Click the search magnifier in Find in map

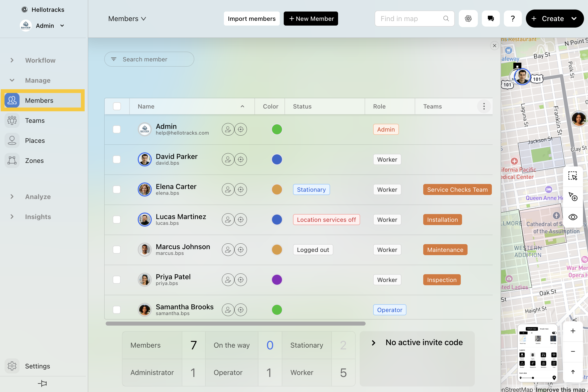pos(446,19)
